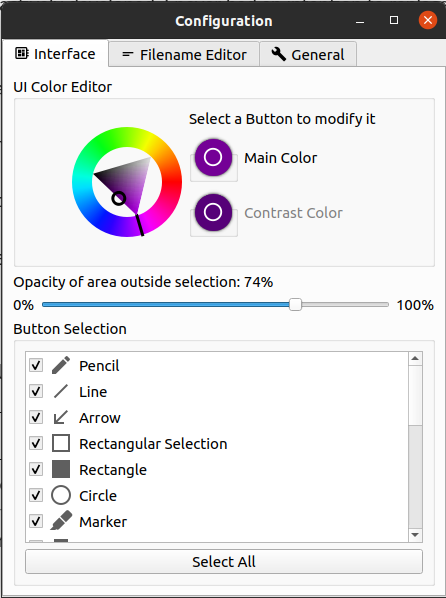The image size is (446, 598).
Task: Click the Pencil tool icon
Action: (x=61, y=365)
